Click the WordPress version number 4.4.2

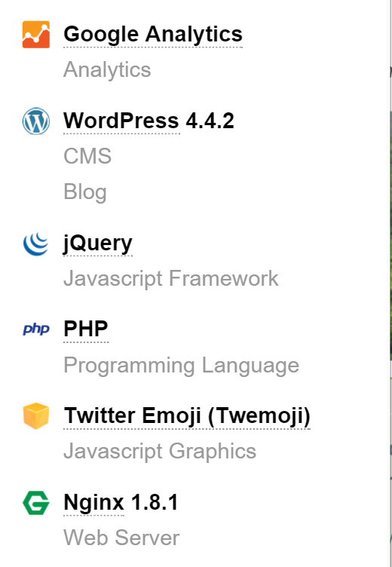210,121
